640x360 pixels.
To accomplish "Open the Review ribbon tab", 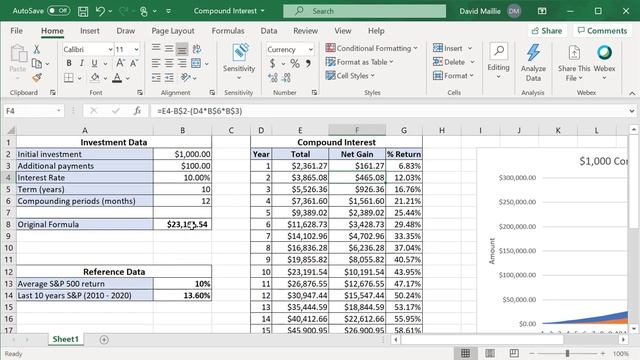I will click(305, 31).
